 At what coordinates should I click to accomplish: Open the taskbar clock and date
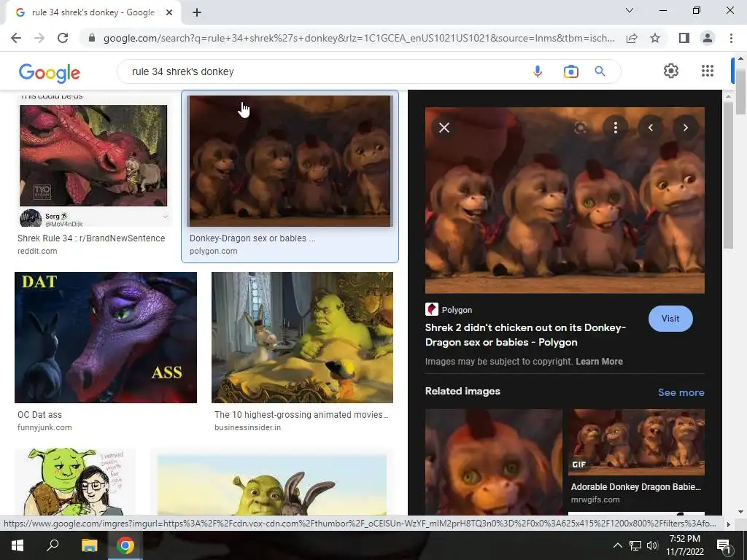pyautogui.click(x=684, y=545)
